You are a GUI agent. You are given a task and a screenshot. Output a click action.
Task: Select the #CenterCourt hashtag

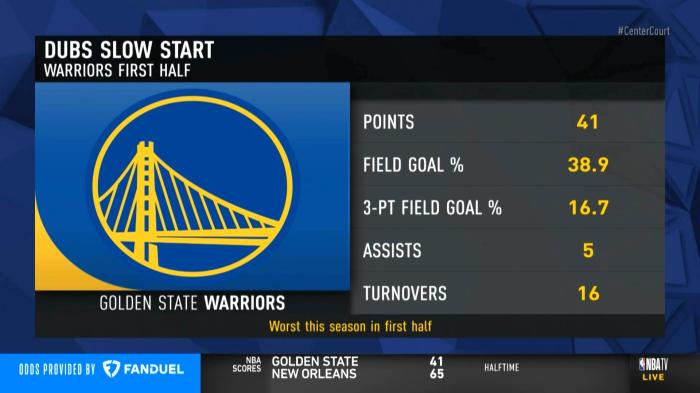[643, 31]
